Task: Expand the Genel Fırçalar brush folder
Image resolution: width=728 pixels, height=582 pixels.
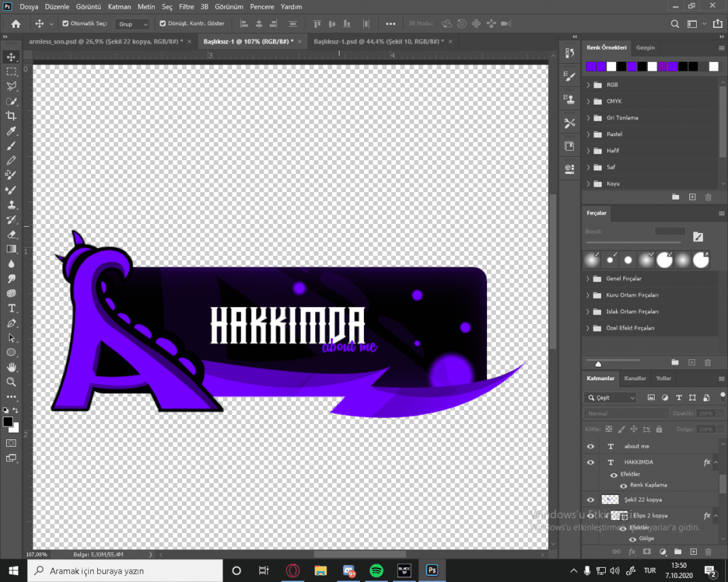Action: click(x=588, y=278)
